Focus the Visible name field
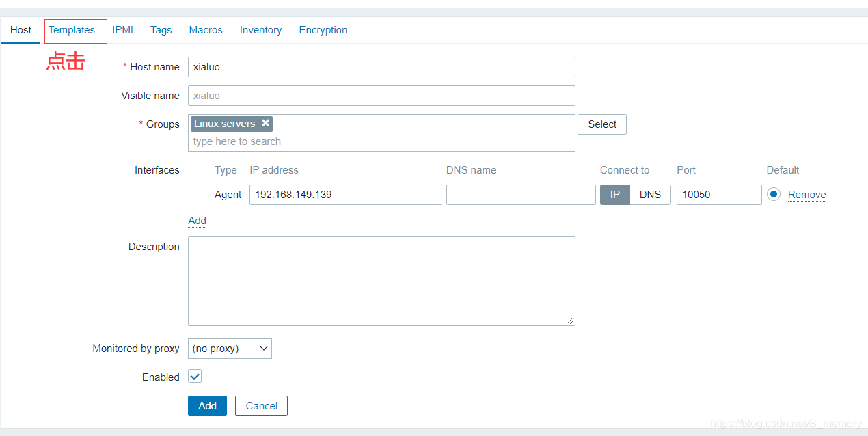868x436 pixels. pyautogui.click(x=381, y=96)
